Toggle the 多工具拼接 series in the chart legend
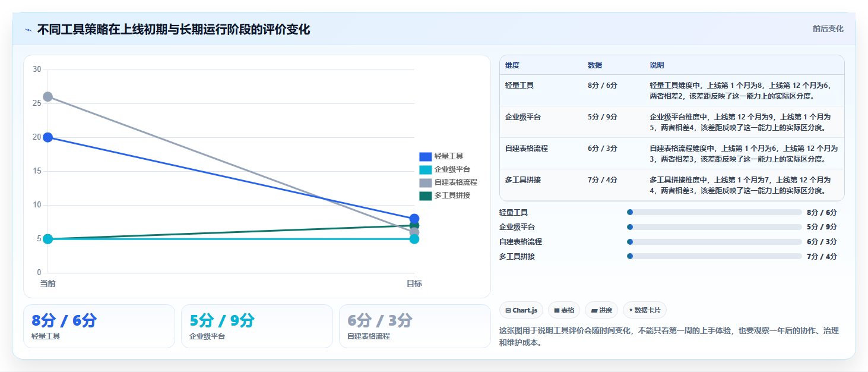 pyautogui.click(x=445, y=196)
